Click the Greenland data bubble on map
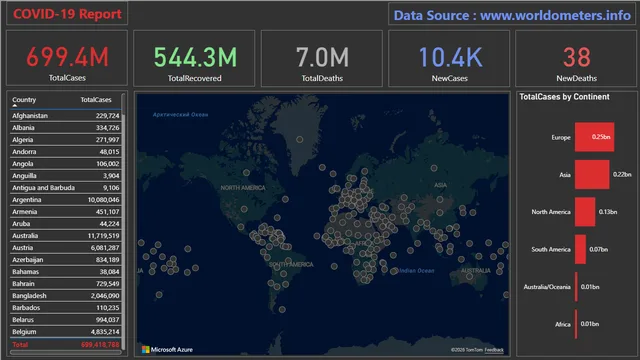 300,140
